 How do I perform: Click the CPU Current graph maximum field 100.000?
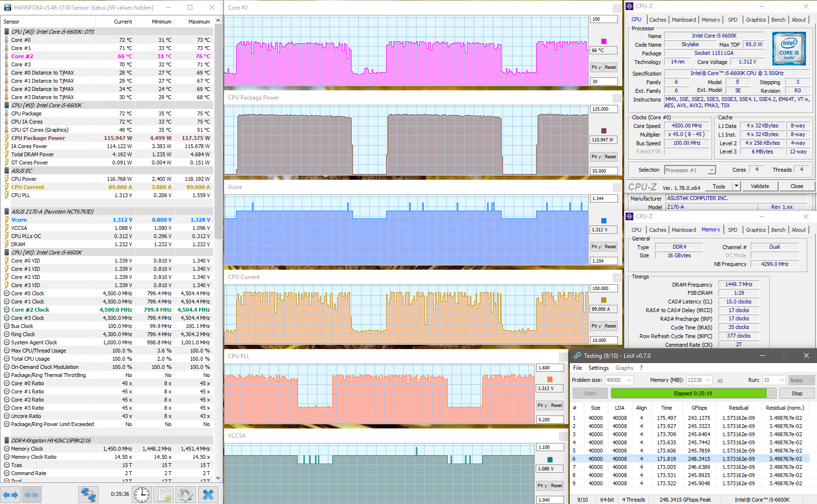[603, 289]
